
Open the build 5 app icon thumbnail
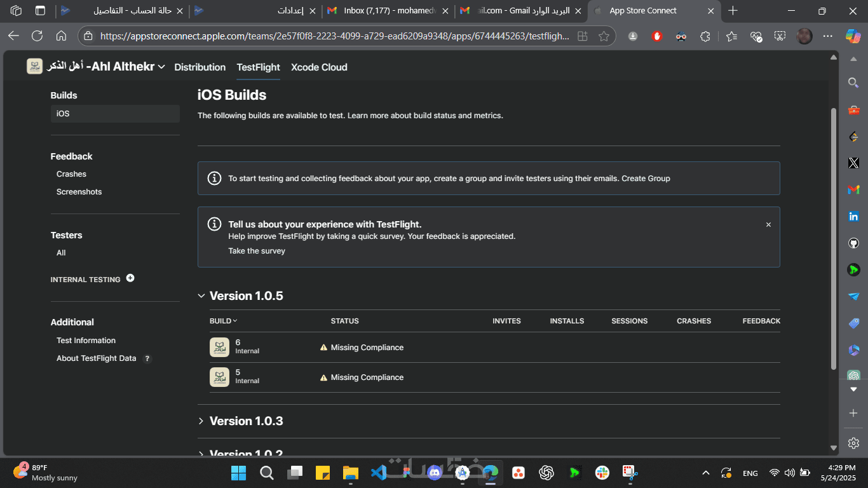coord(219,377)
